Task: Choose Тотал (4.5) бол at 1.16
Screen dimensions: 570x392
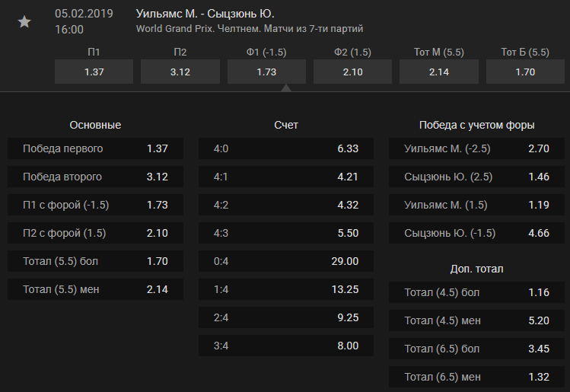Action: 476,292
